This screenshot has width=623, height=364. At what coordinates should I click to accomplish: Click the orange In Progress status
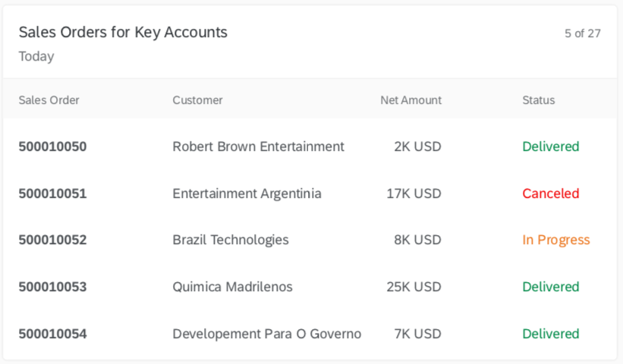[x=556, y=240]
